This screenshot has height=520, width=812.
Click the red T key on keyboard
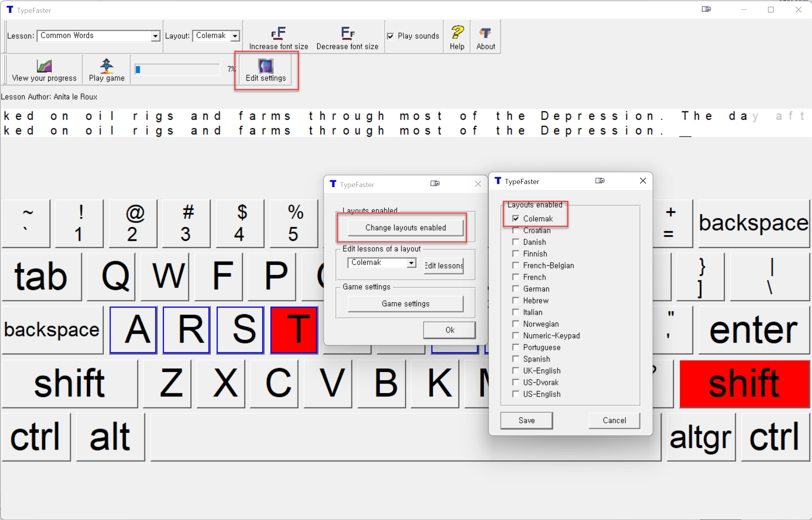[294, 330]
